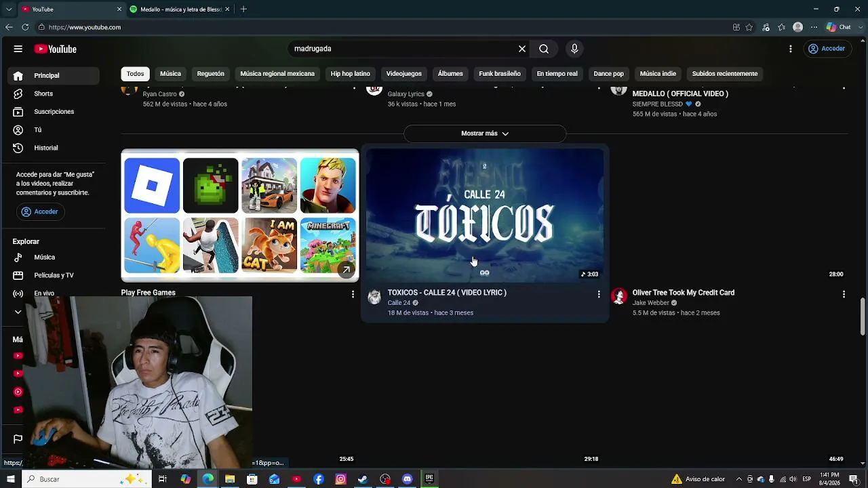
Task: Select the Álbumes filter chip
Action: pos(450,74)
